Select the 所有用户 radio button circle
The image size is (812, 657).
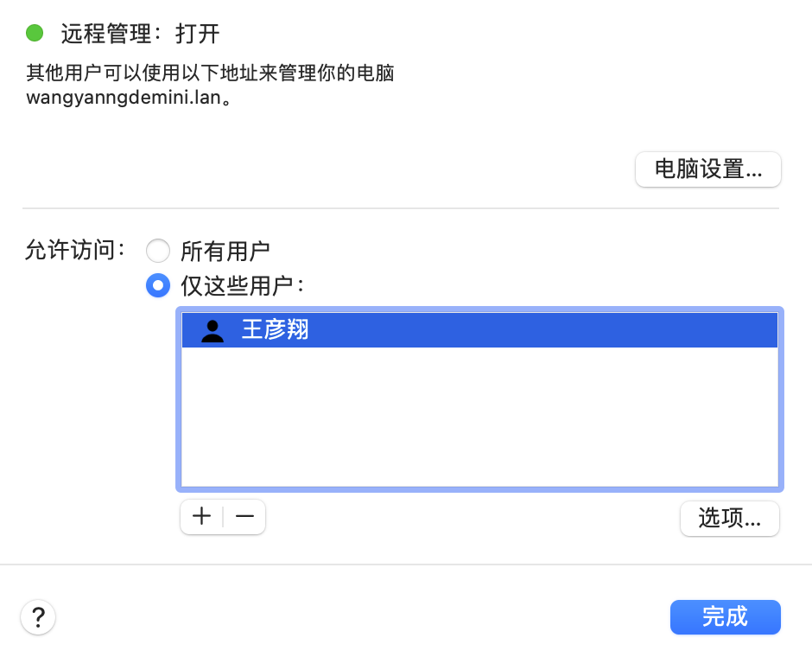(x=158, y=252)
